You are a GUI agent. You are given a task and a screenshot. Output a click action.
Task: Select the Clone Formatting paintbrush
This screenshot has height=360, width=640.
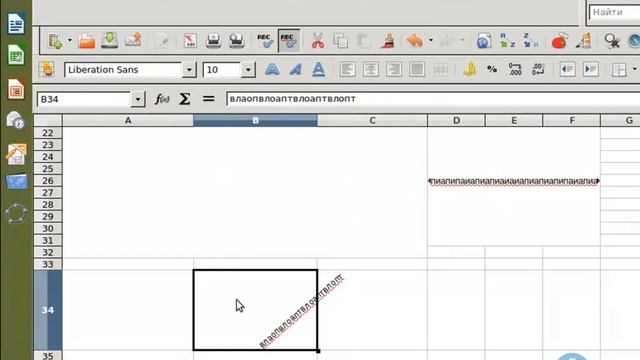[x=387, y=41]
